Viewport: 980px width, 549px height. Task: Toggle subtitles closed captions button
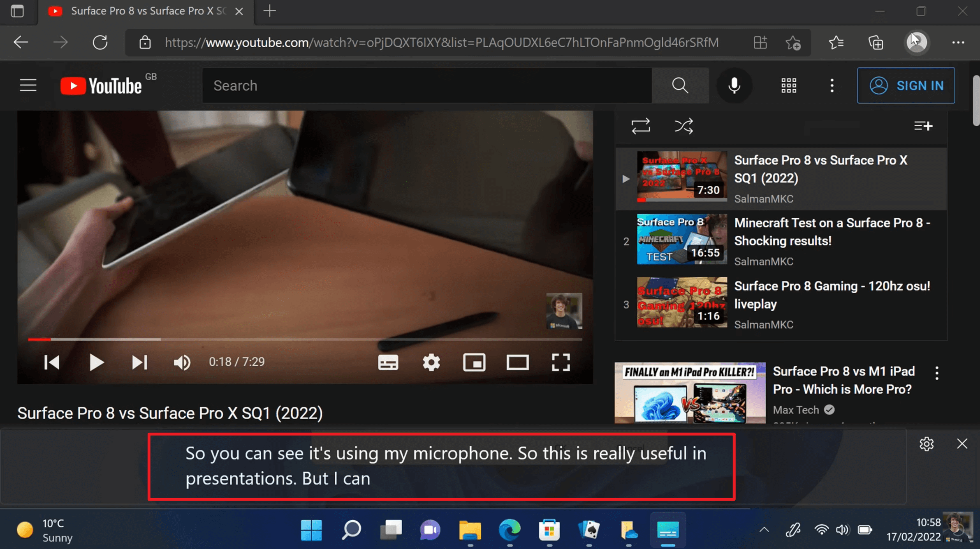pos(388,362)
